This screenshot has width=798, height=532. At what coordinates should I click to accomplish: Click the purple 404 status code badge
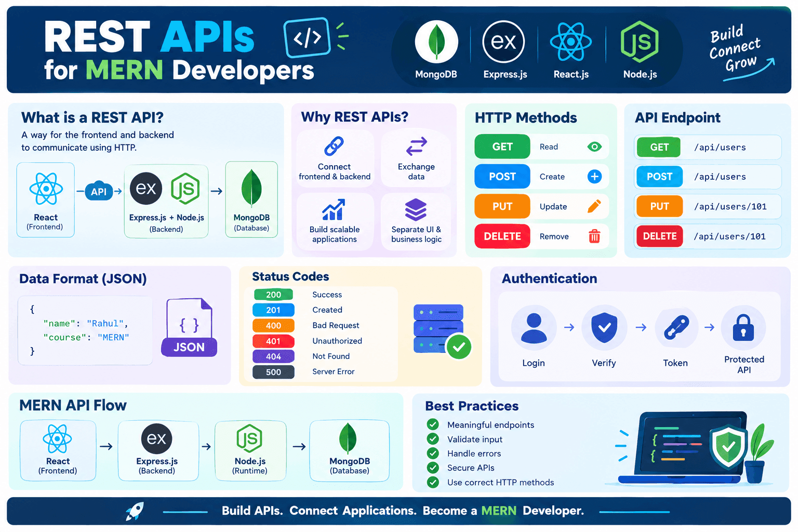pos(273,356)
